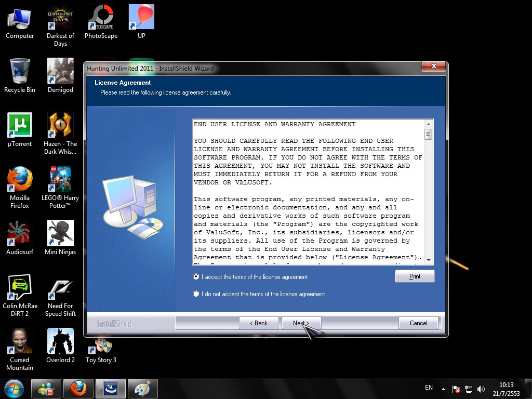Image resolution: width=532 pixels, height=399 pixels.
Task: Cancel the Hunting Unlimited 2011 setup
Action: pos(418,323)
